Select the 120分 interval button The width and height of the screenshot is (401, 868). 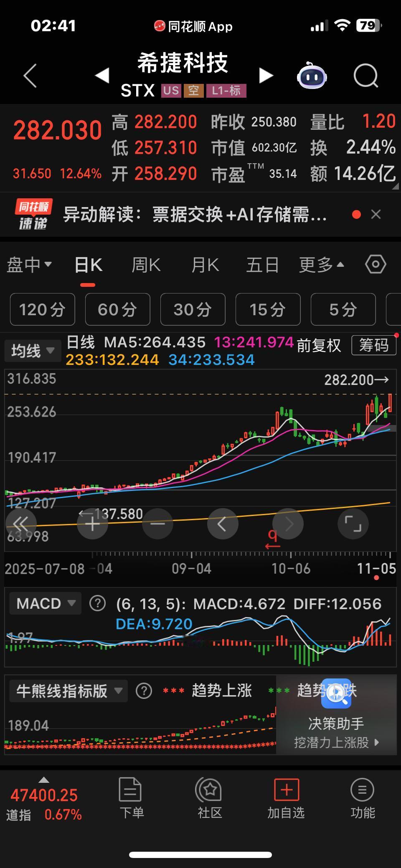coord(43,309)
